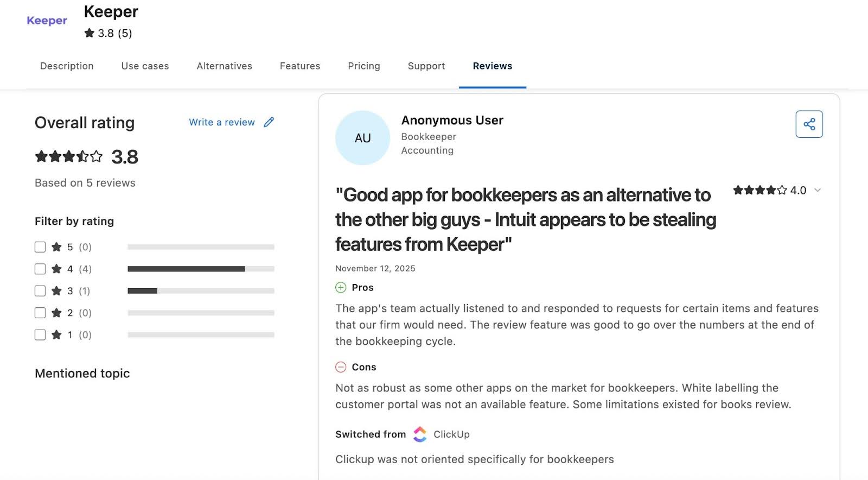The height and width of the screenshot is (480, 868).
Task: Expand the 4.0 rating breakdown chevron
Action: coord(818,190)
